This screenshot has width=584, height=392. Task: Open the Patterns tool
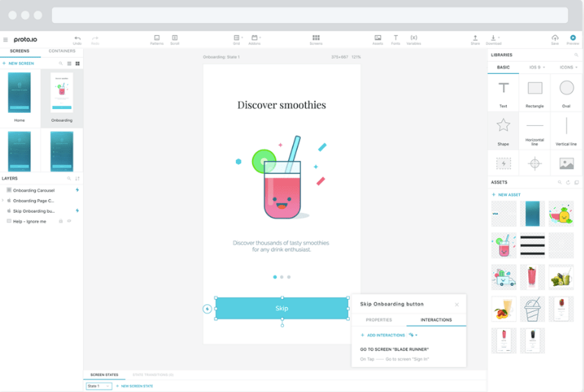click(156, 40)
